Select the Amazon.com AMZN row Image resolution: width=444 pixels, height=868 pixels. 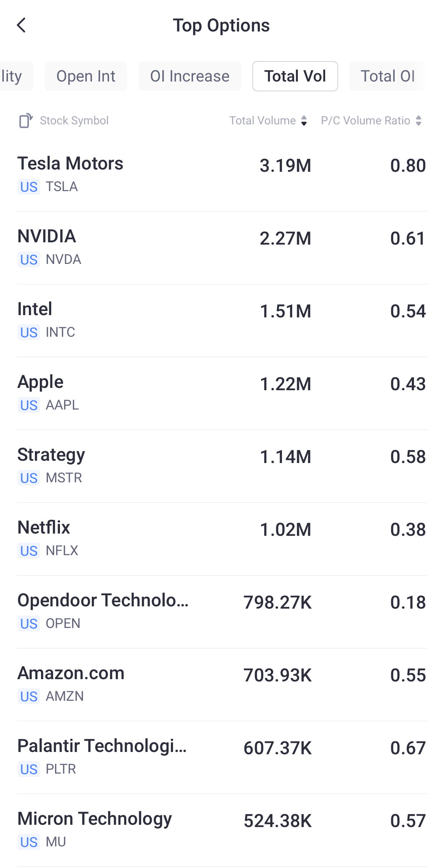click(222, 684)
